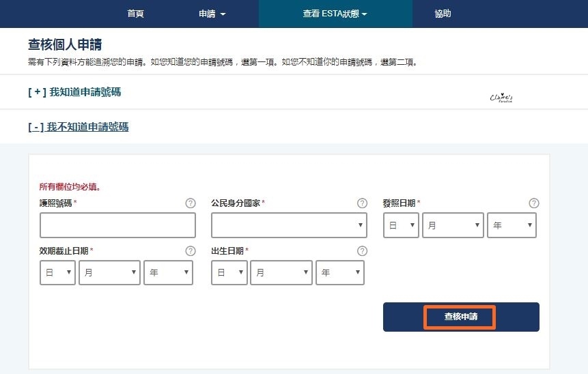The image size is (588, 374).
Task: Click help icon for 效期截止日期
Action: 191,251
